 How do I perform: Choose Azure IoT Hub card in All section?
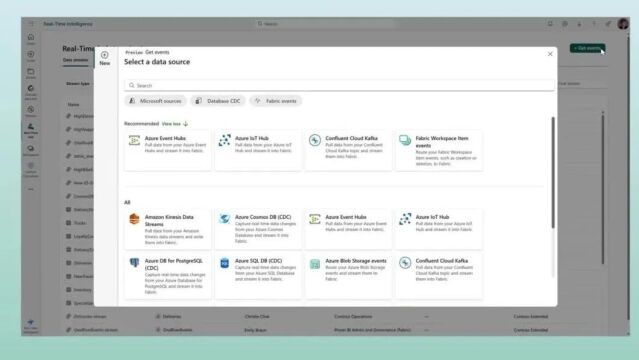click(x=439, y=229)
